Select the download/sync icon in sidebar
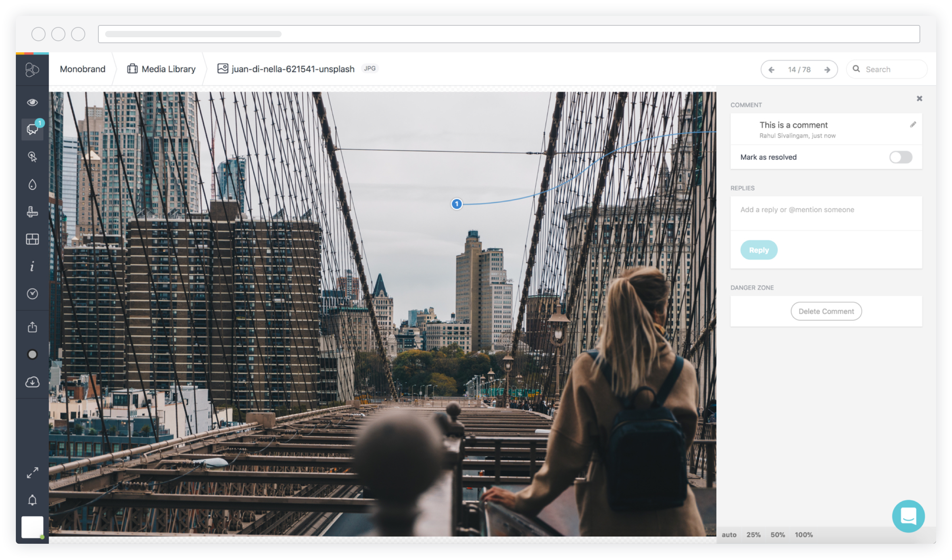Image resolution: width=952 pixels, height=560 pixels. tap(32, 381)
